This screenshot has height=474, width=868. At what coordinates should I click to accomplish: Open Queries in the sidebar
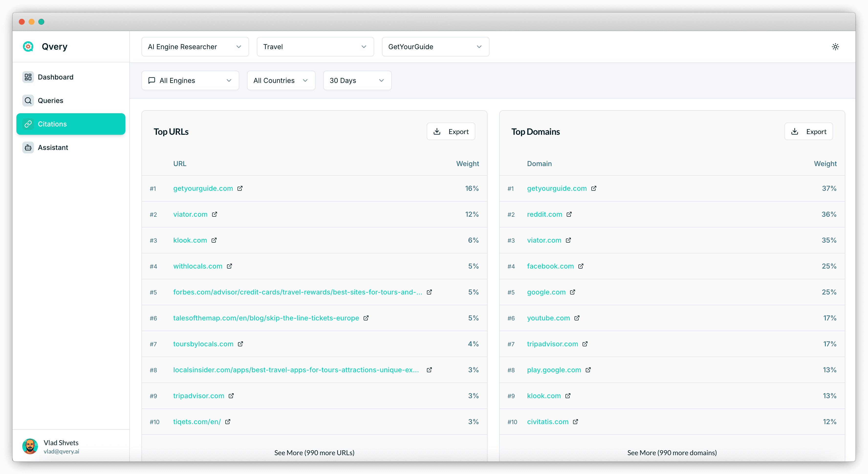coord(71,101)
